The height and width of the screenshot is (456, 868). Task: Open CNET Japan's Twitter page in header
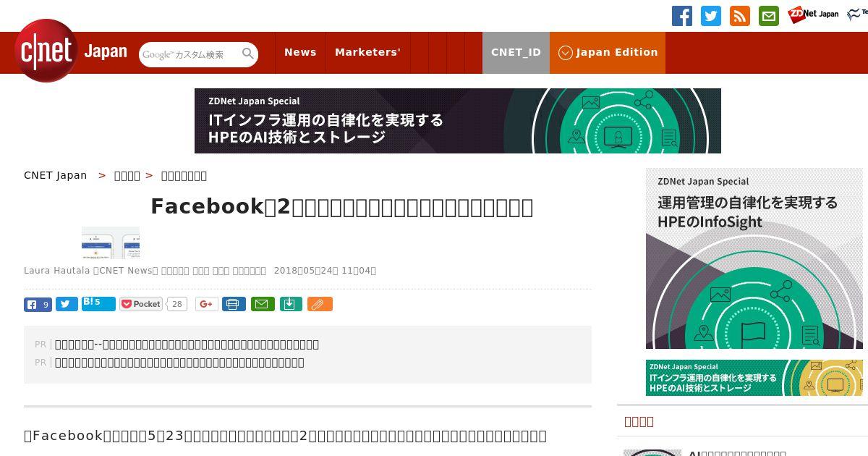[711, 16]
